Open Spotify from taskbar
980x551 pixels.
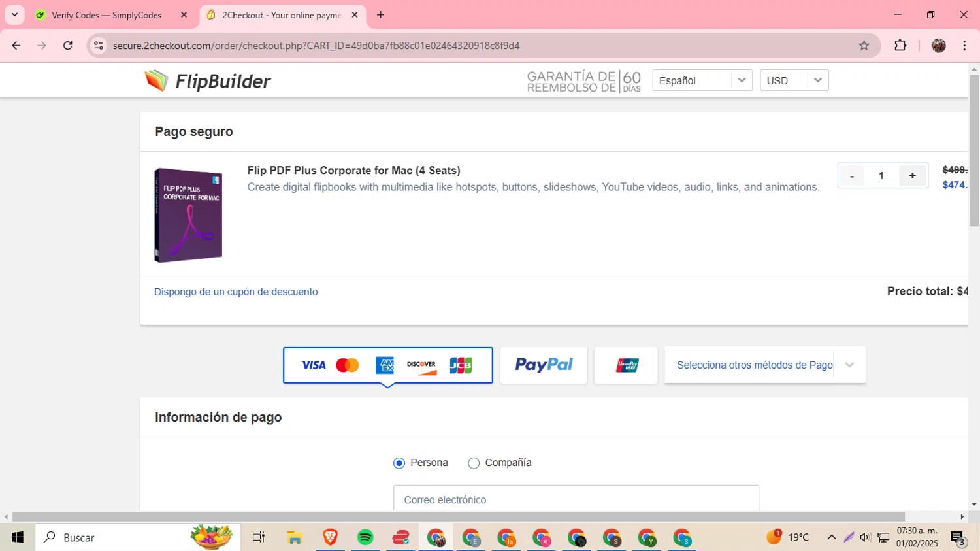[365, 537]
